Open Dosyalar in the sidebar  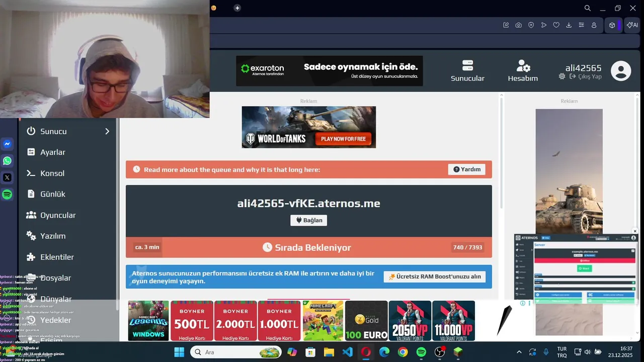(x=67, y=278)
